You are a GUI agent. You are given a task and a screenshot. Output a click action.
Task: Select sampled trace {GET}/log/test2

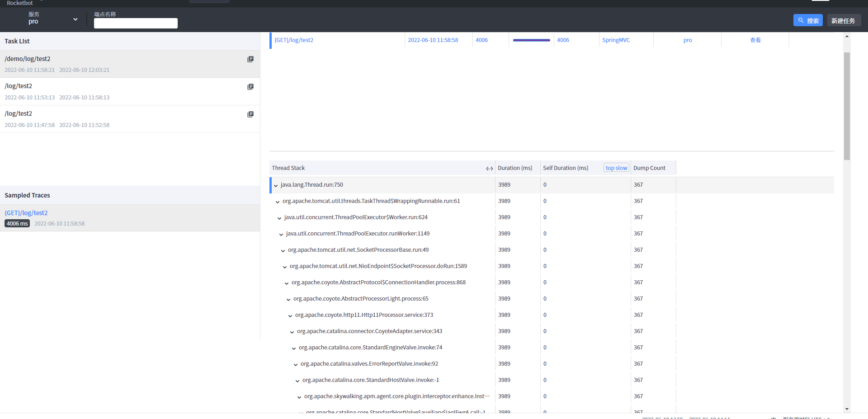(130, 218)
